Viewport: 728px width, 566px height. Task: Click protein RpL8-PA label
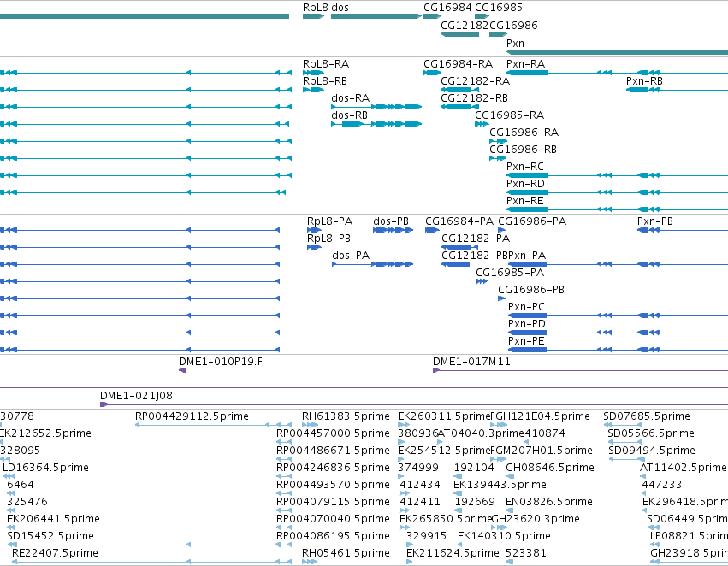click(329, 221)
